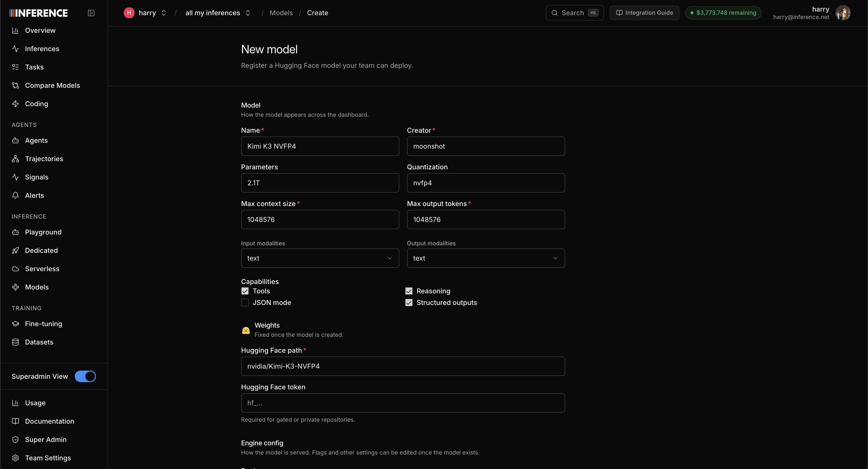Open the Search box

click(x=575, y=13)
